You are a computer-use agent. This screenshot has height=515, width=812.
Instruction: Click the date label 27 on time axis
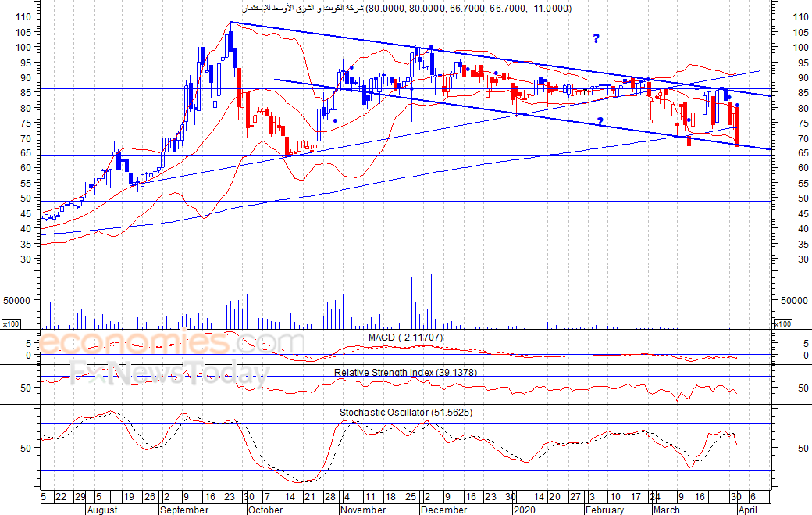(x=575, y=497)
